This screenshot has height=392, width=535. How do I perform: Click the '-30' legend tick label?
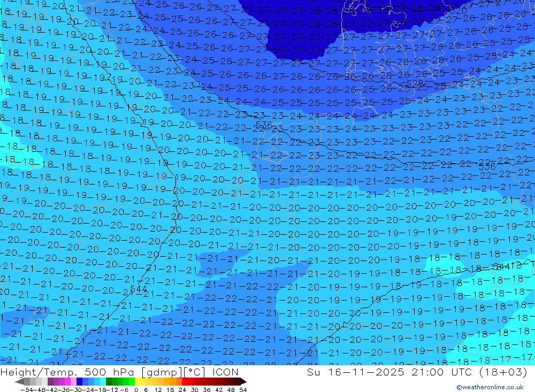coord(76,390)
